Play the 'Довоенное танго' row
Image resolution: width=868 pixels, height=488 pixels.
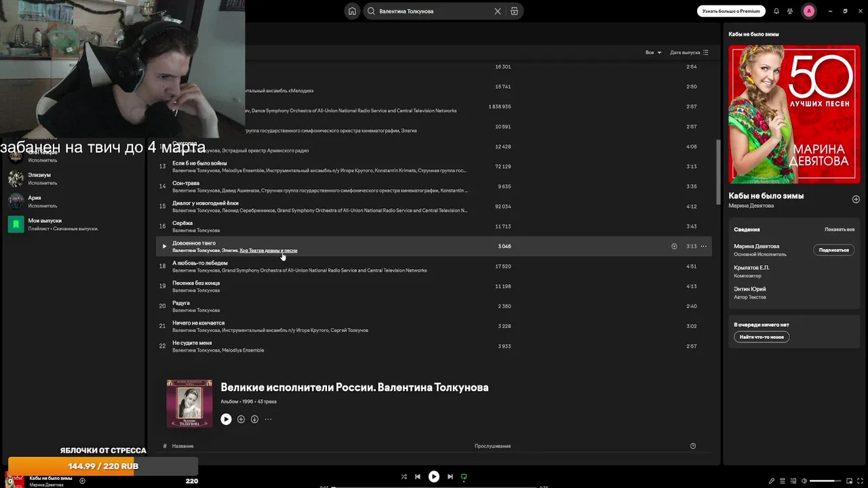163,246
